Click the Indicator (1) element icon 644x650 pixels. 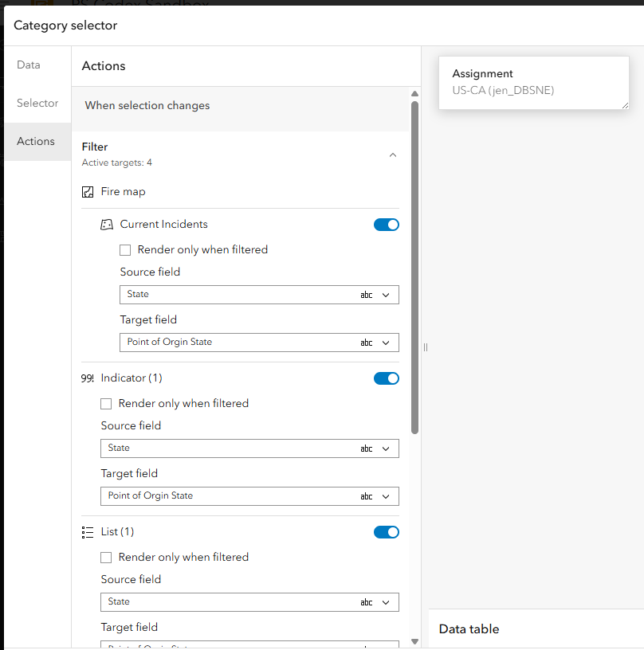click(88, 378)
